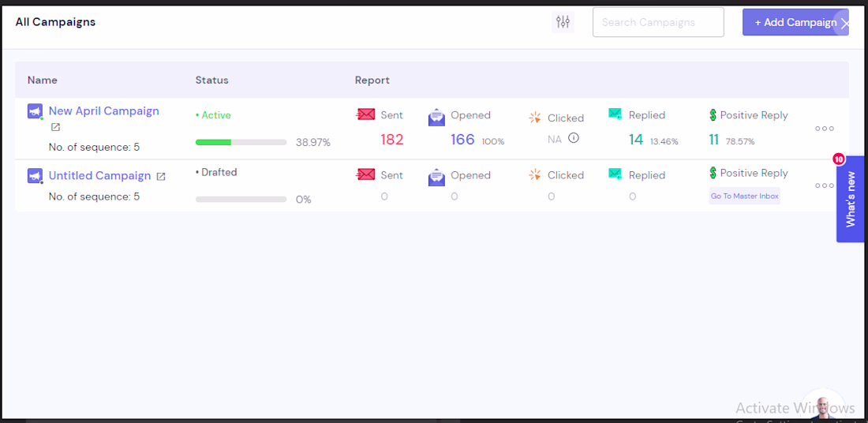Open the What's new side tab
The width and height of the screenshot is (868, 423).
coord(851,200)
